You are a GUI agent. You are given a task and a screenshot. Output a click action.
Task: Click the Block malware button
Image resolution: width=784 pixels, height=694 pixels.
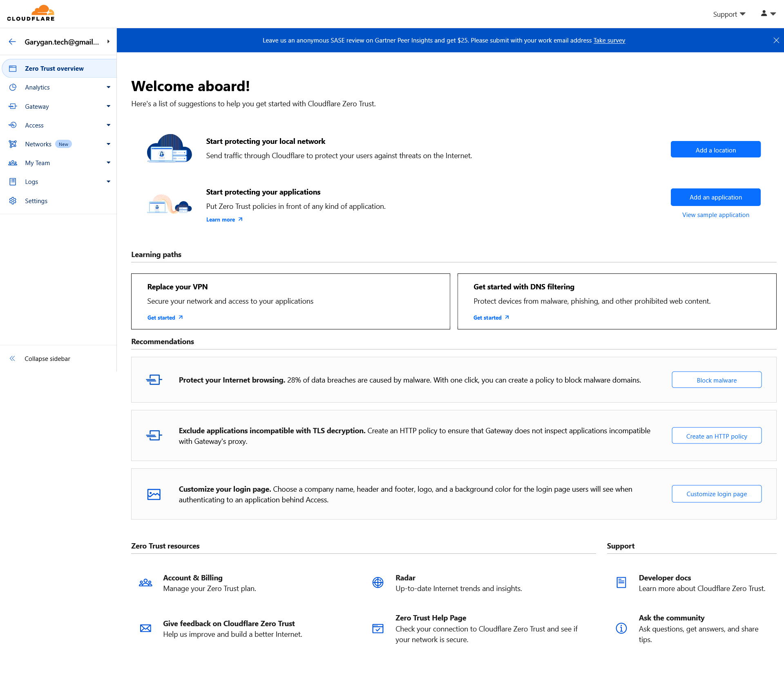pyautogui.click(x=716, y=380)
